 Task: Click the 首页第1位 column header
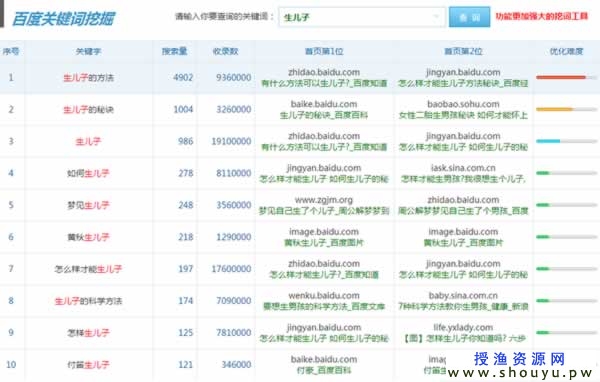coord(324,51)
